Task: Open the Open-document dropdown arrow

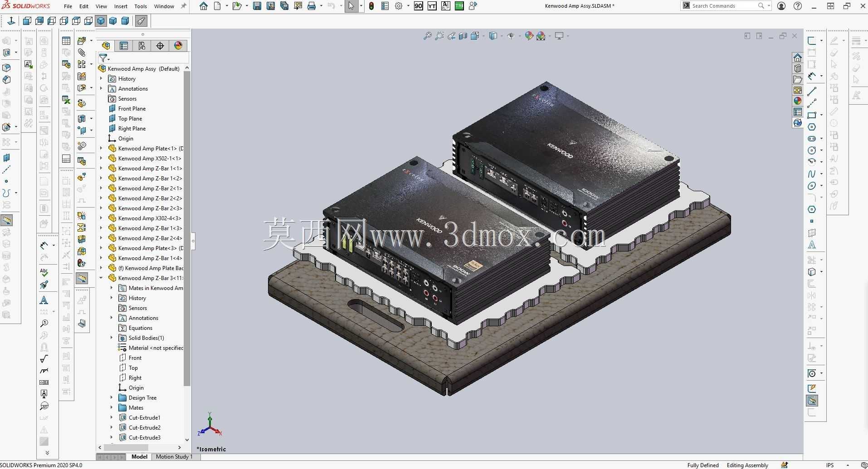Action: pyautogui.click(x=247, y=6)
